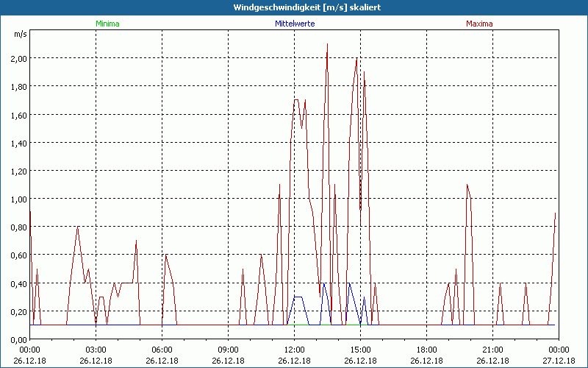Click the green Minima legend label
Screen dimensions: 588x368
click(x=107, y=24)
